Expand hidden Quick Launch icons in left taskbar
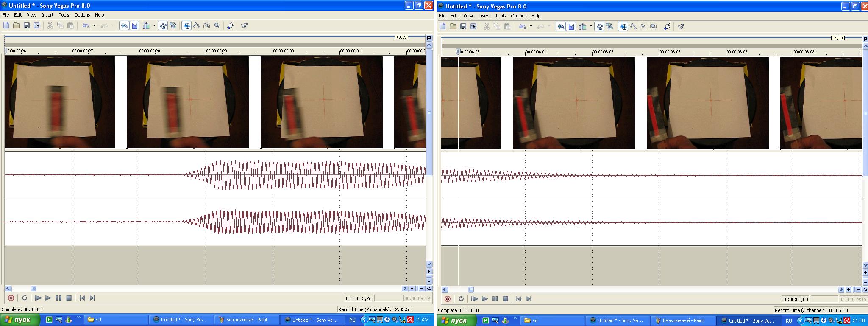868x326 pixels. pyautogui.click(x=78, y=318)
